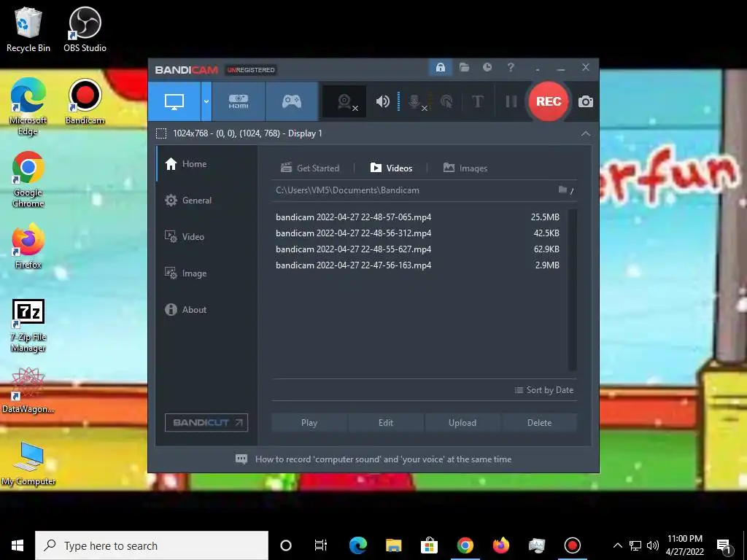This screenshot has width=747, height=560.
Task: Open the screen recording mode dropdown arrow
Action: coord(206,101)
